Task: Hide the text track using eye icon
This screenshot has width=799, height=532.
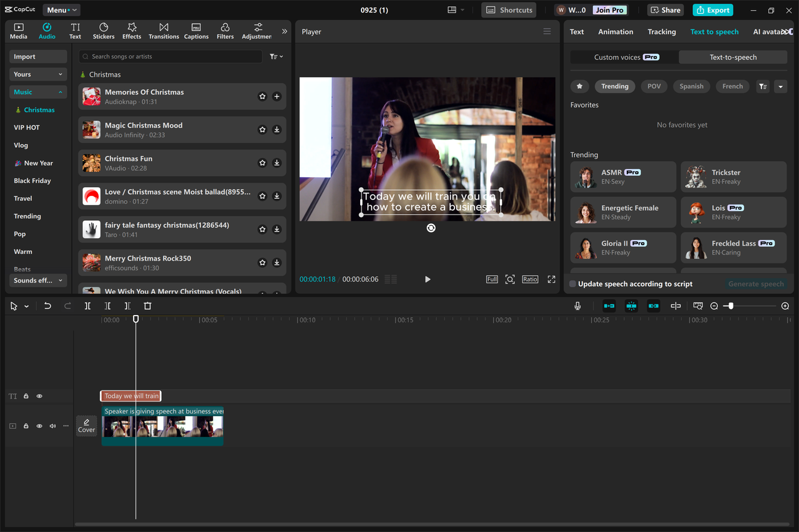Action: coord(39,396)
